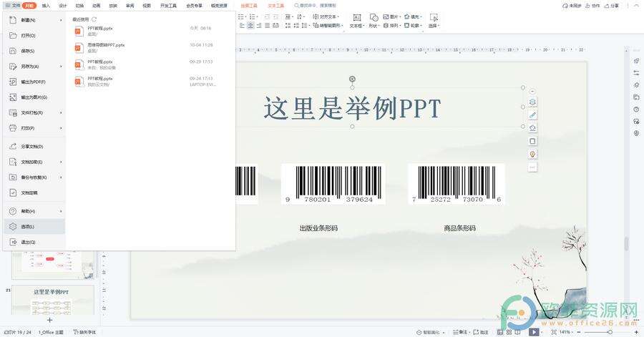This screenshot has height=337, width=644.
Task: Switch to the 插入 ribbon tab
Action: [46, 6]
